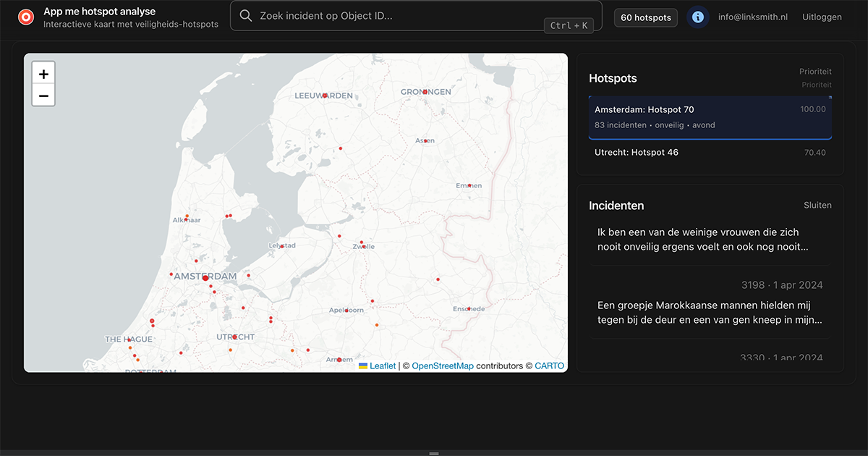Click the Emmen hotspot marker
The height and width of the screenshot is (456, 868).
click(x=469, y=186)
